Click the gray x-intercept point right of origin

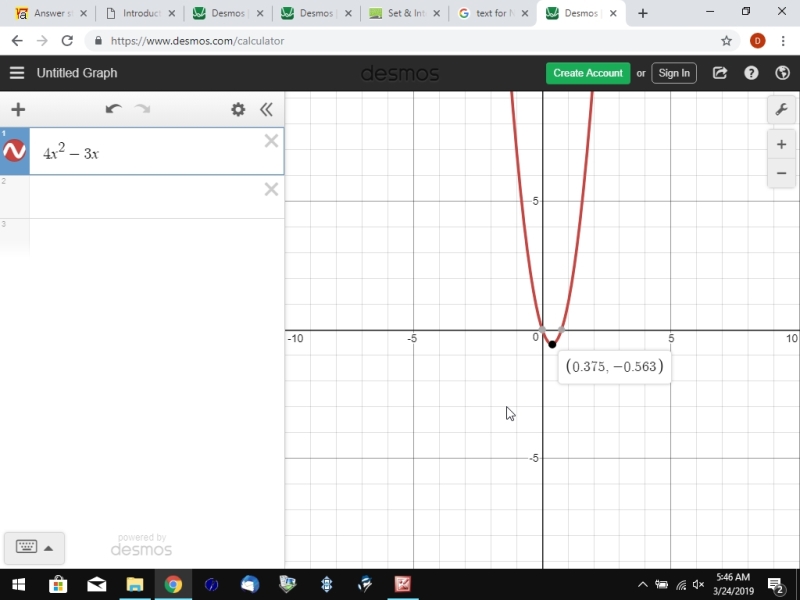(561, 330)
